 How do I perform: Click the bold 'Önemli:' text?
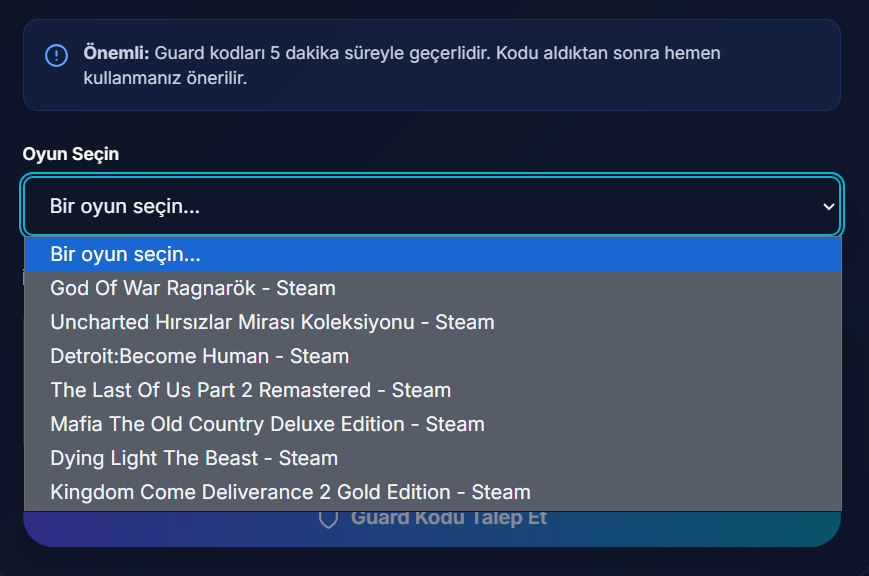(116, 53)
